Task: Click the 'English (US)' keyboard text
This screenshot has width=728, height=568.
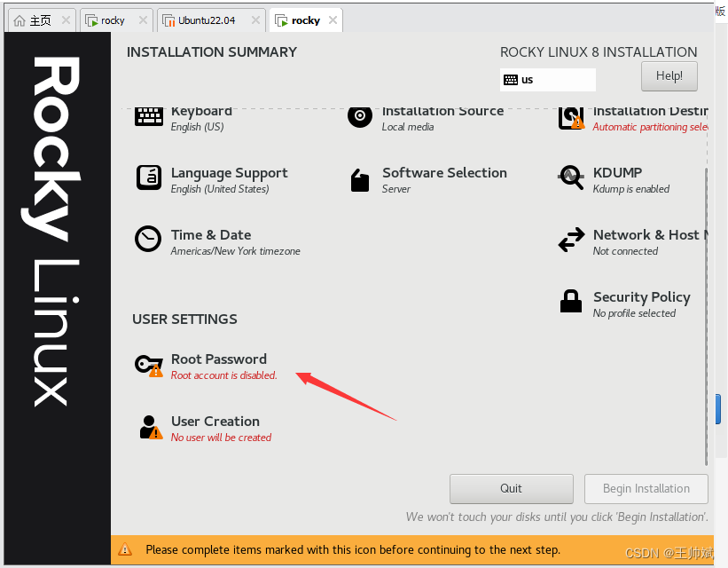Action: coord(198,127)
